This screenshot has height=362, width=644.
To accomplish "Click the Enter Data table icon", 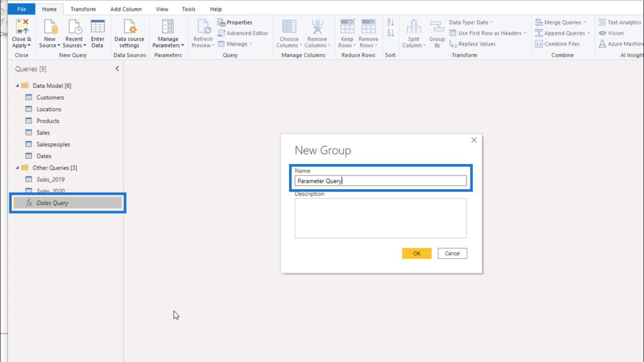I will (97, 27).
